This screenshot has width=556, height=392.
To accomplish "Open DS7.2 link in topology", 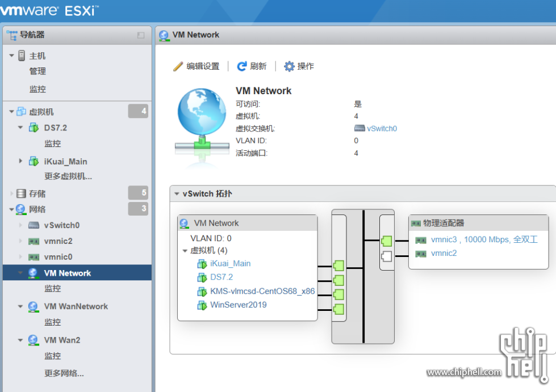I will [221, 277].
